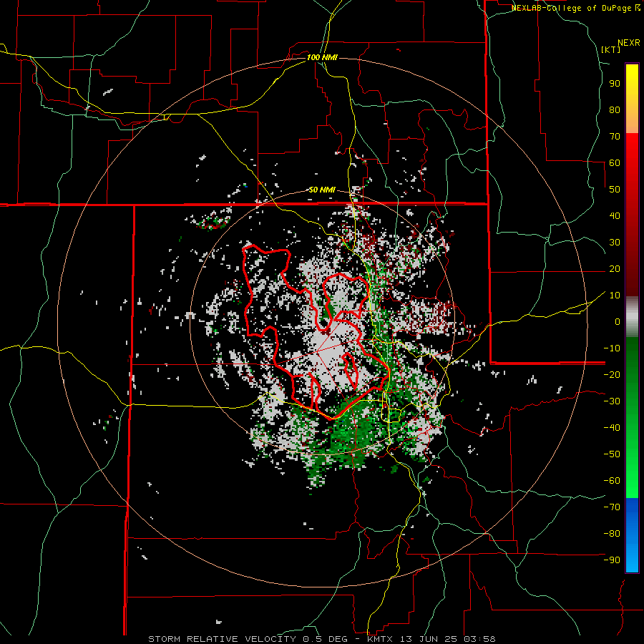This screenshot has width=644, height=644.
Task: Select the 80 value on velocity scale
Action: 615,110
